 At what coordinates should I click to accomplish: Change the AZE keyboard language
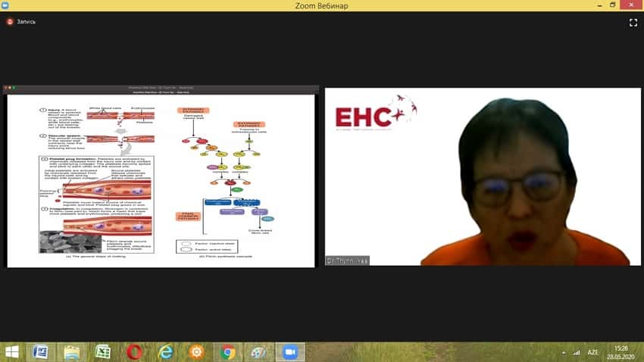[x=592, y=353]
